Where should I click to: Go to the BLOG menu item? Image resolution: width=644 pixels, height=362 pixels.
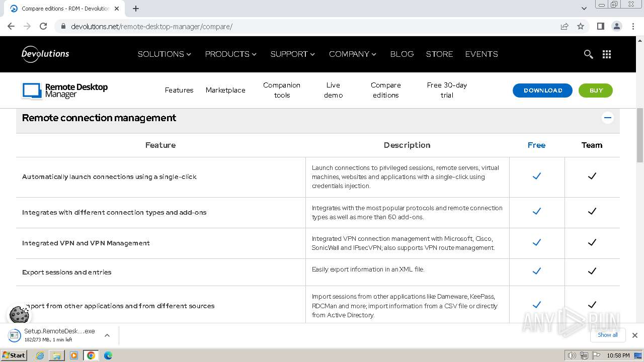pos(401,54)
